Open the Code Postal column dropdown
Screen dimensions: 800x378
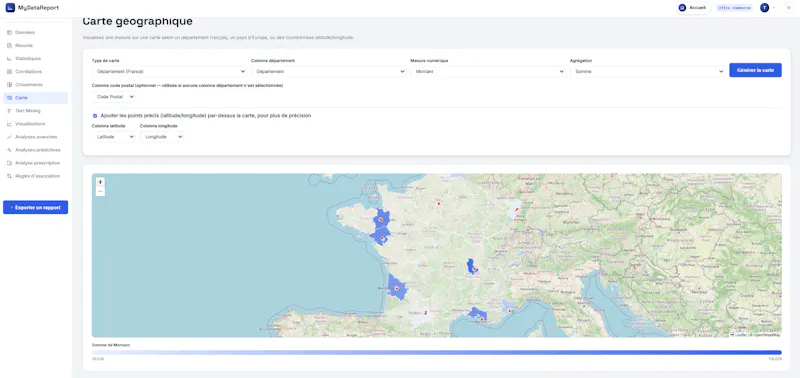[114, 96]
